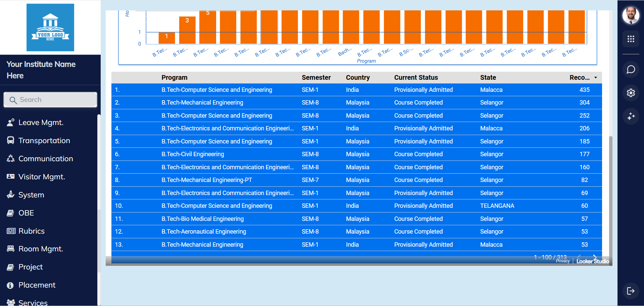Click the Communication icon in sidebar

pos(10,159)
